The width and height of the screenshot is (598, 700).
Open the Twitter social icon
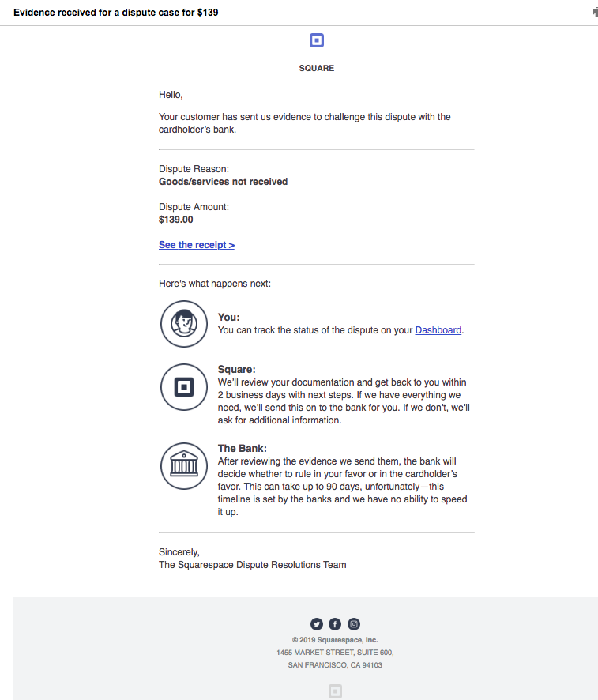click(317, 624)
